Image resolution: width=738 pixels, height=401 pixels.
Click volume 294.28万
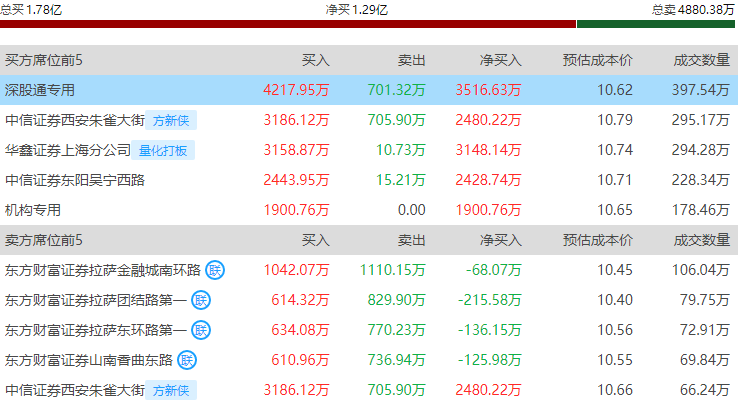(701, 150)
